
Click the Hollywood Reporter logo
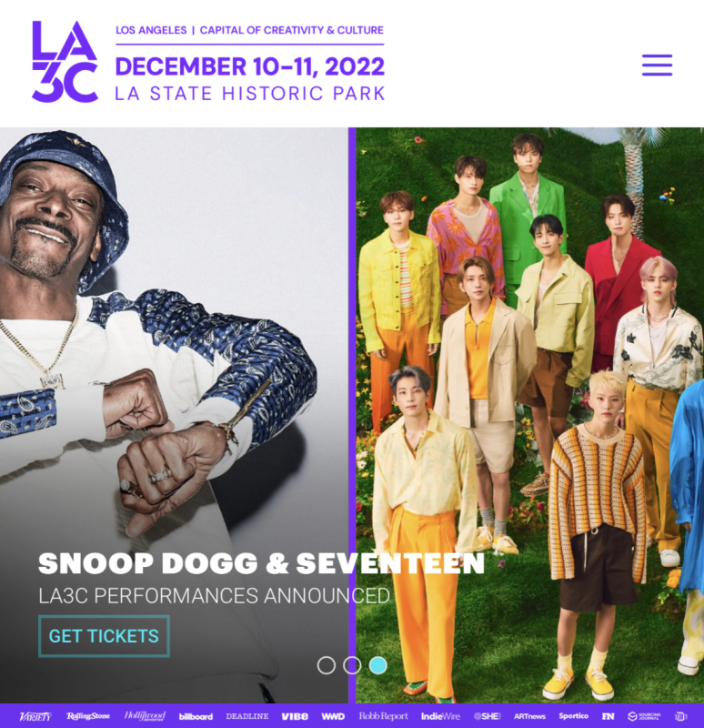145,716
